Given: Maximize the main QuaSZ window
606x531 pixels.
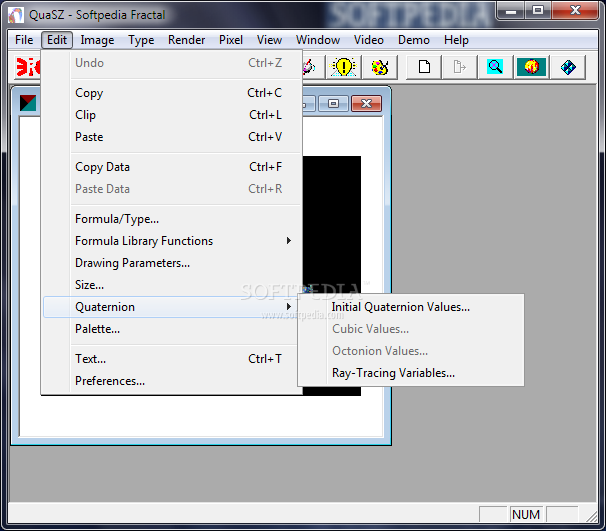Looking at the screenshot, I should (x=538, y=10).
